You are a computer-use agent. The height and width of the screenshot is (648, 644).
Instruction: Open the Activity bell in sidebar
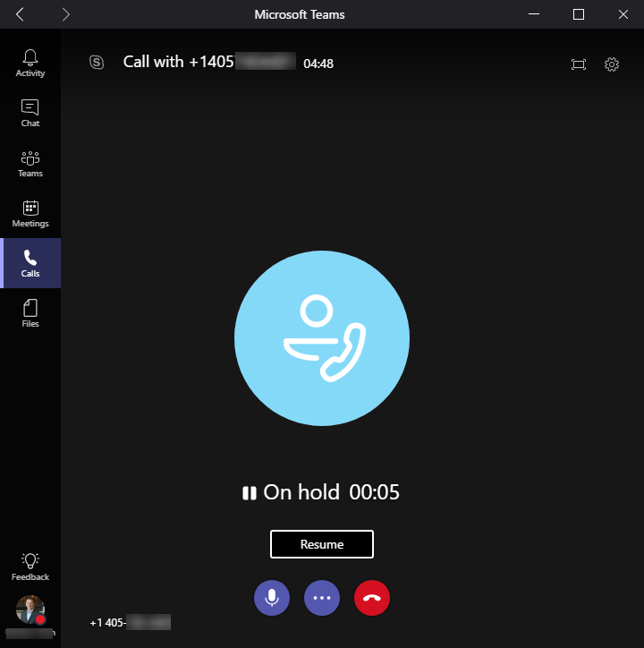30,63
